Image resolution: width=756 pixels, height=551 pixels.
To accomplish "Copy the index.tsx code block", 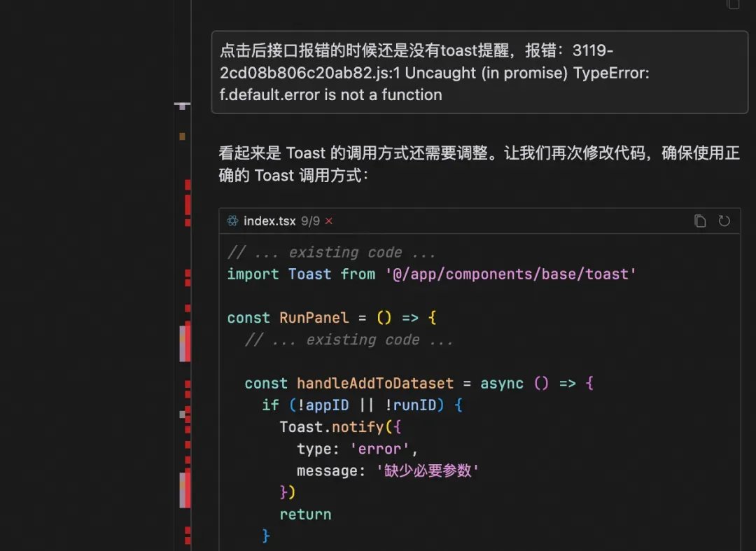I will [700, 221].
